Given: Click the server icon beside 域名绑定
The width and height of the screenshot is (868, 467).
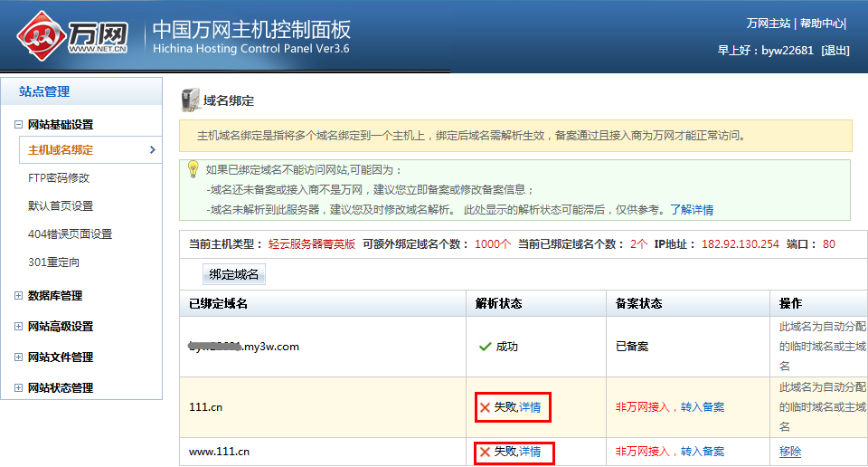Looking at the screenshot, I should point(191,100).
